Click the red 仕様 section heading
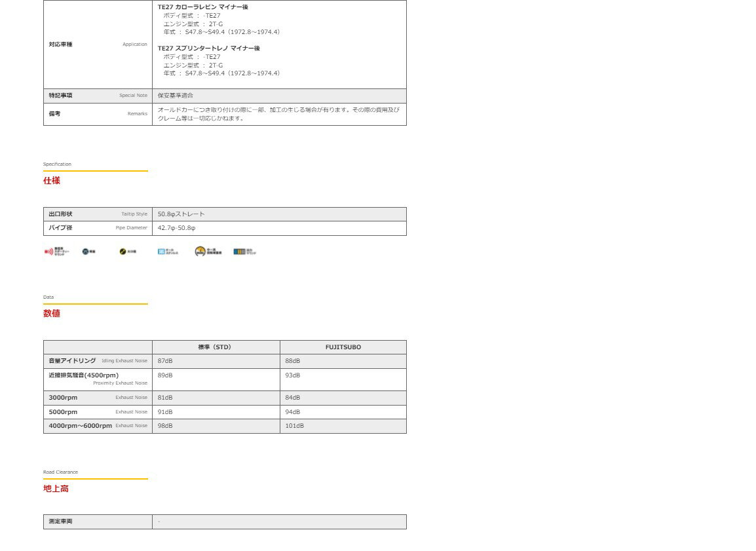756x551 pixels. pos(52,181)
